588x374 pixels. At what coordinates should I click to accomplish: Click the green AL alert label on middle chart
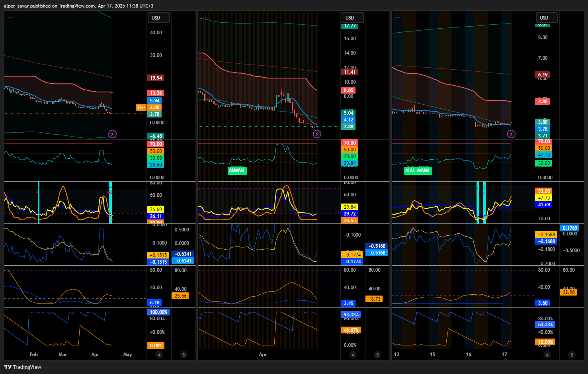[237, 170]
